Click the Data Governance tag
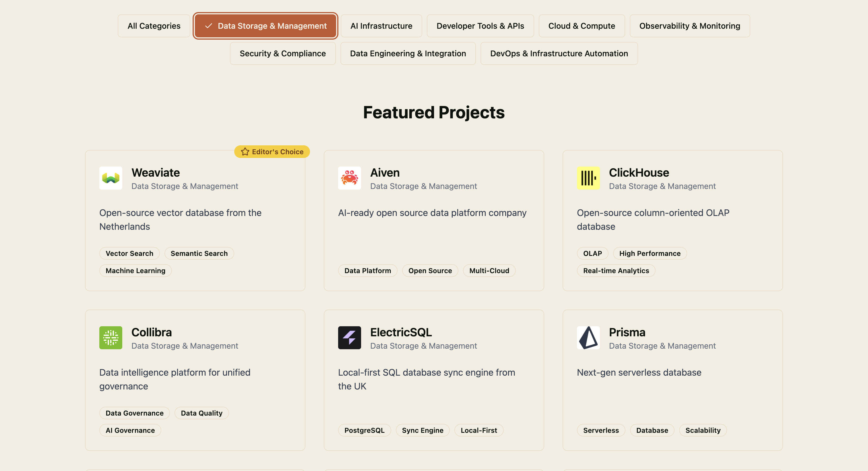 tap(134, 413)
